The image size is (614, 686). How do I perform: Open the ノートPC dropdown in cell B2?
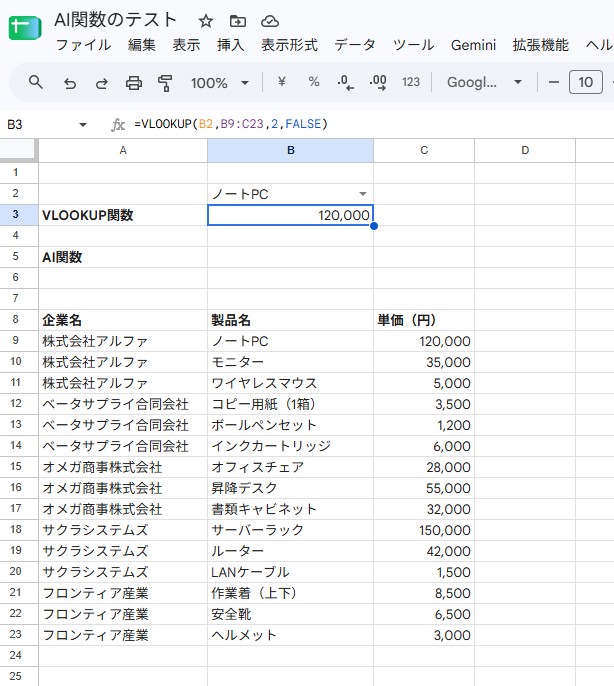click(363, 194)
